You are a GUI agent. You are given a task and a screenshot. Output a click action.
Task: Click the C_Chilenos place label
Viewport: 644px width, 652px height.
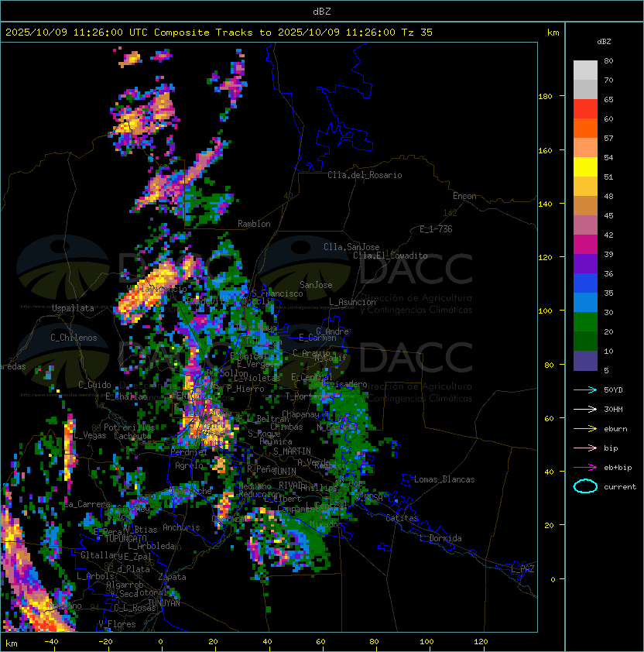pyautogui.click(x=74, y=337)
